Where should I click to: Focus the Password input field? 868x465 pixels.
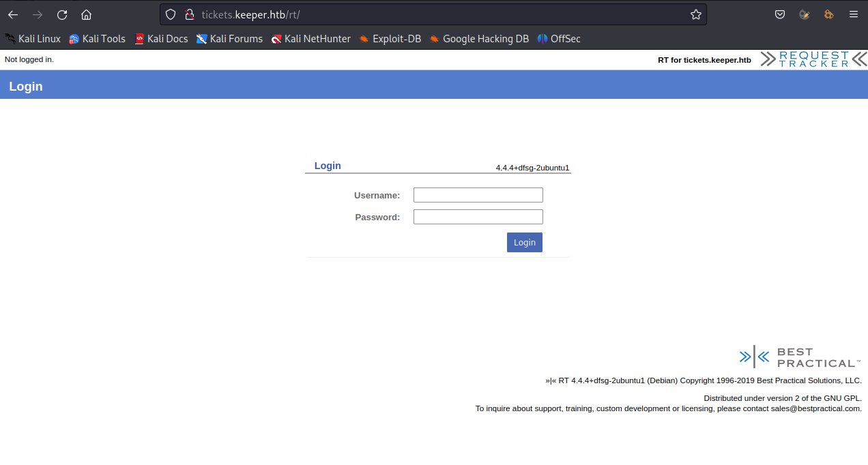478,217
